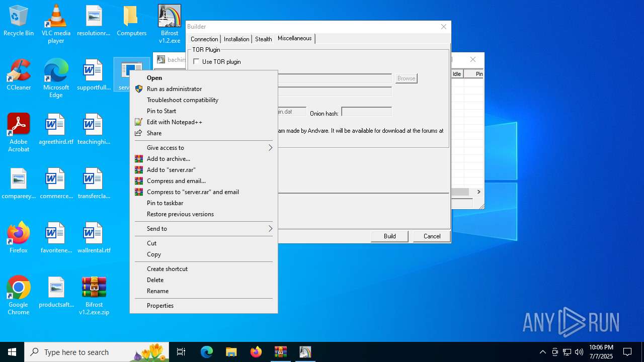Select compareey... image file icon

point(19,184)
